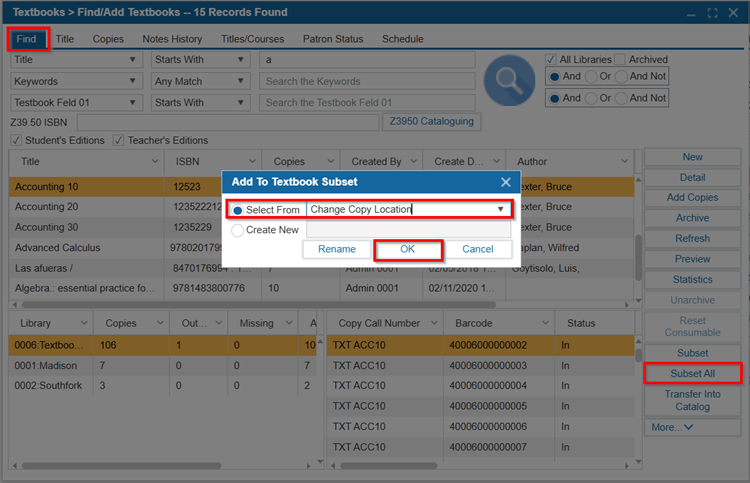Switch to the Patron Status tab

pos(333,39)
